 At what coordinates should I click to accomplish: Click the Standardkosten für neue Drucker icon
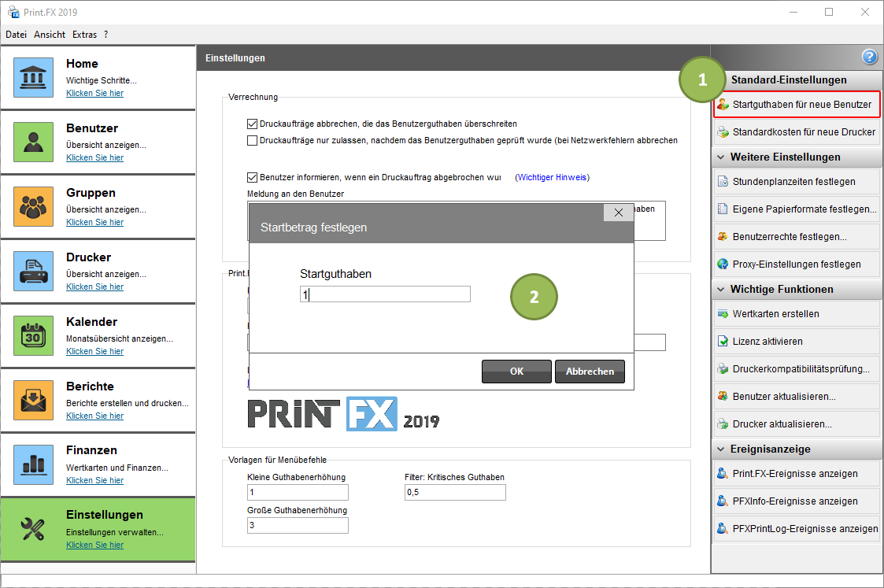pyautogui.click(x=723, y=132)
